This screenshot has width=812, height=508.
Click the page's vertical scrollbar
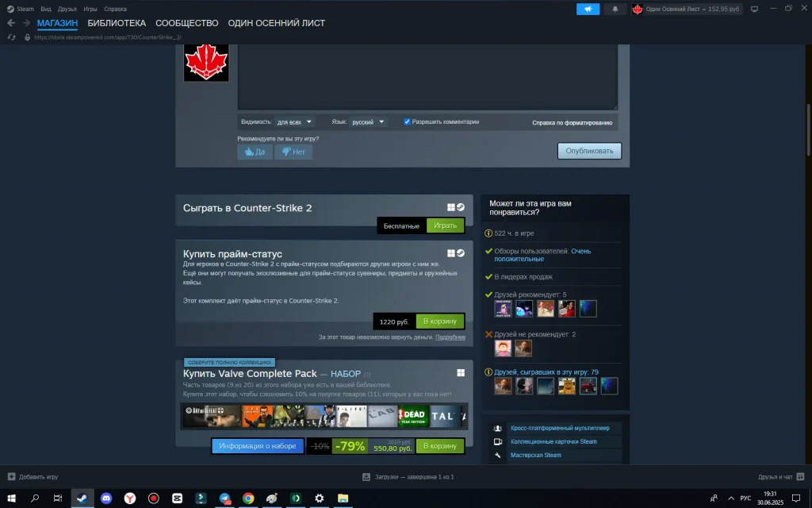(x=808, y=129)
